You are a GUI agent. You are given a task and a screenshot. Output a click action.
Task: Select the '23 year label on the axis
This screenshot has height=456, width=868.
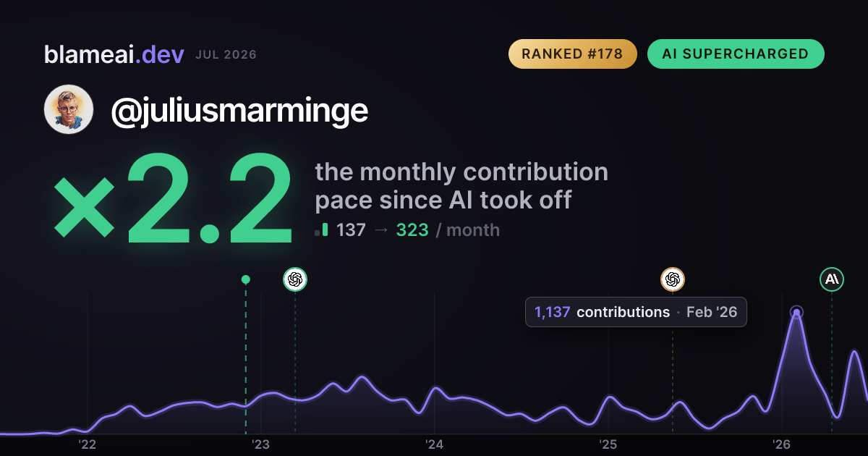coord(260,444)
